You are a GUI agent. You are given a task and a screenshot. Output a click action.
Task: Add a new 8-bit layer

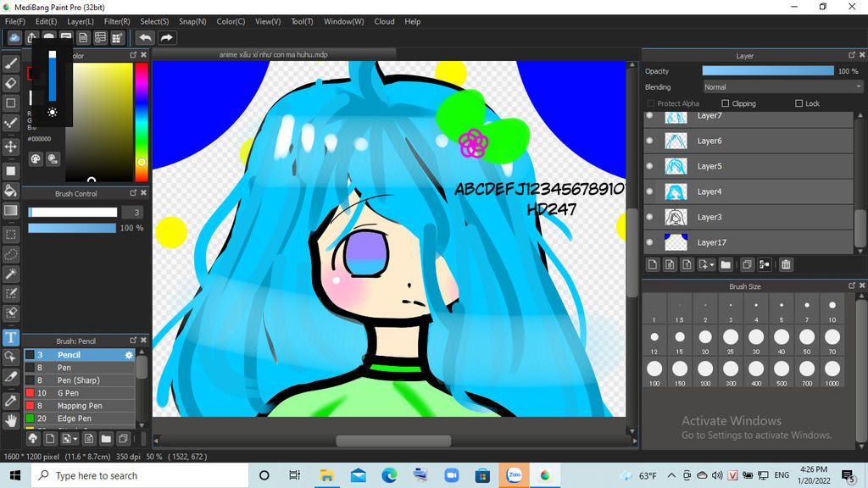(x=670, y=264)
